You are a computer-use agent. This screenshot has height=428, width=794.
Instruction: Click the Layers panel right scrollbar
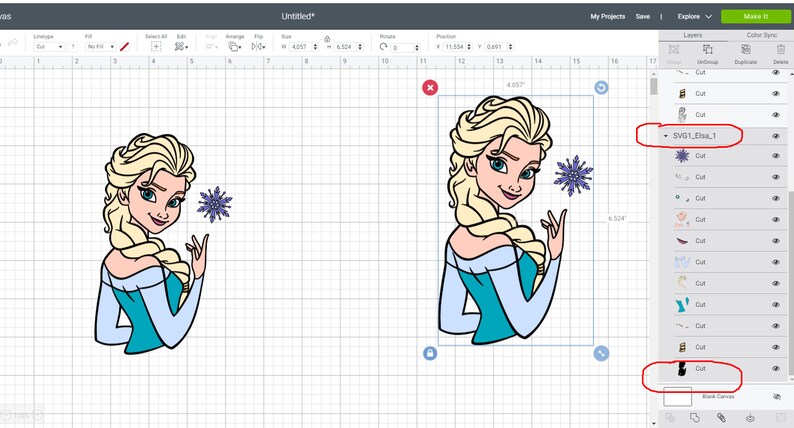tap(790, 284)
